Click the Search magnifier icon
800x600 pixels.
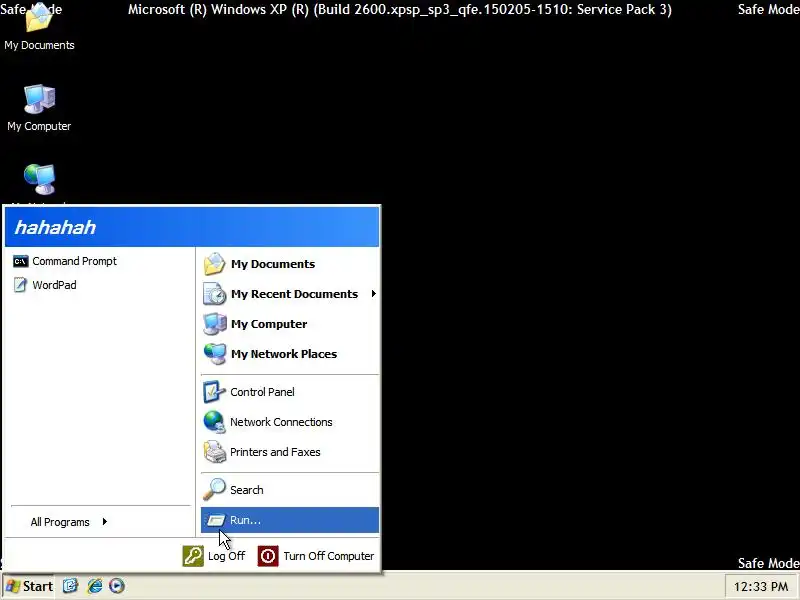214,489
